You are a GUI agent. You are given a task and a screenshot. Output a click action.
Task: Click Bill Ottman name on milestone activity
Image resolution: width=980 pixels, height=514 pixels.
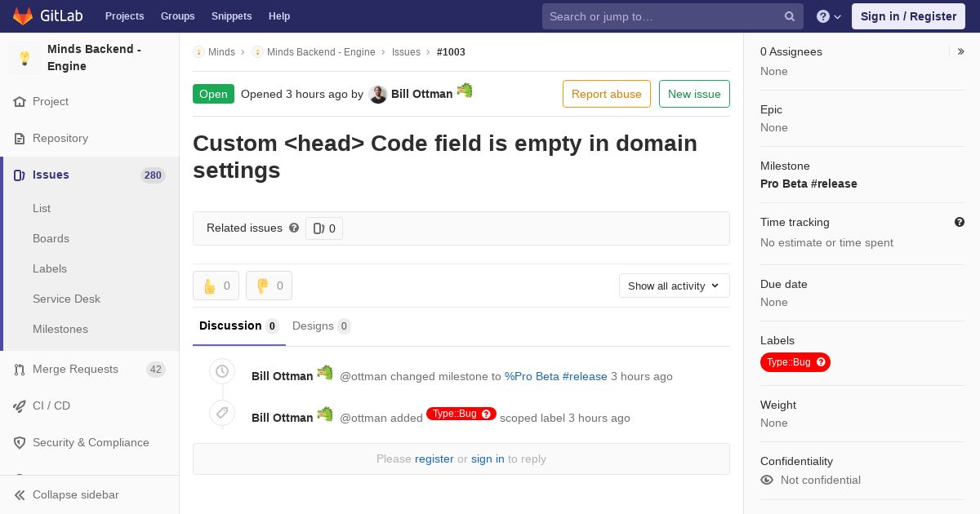click(282, 377)
